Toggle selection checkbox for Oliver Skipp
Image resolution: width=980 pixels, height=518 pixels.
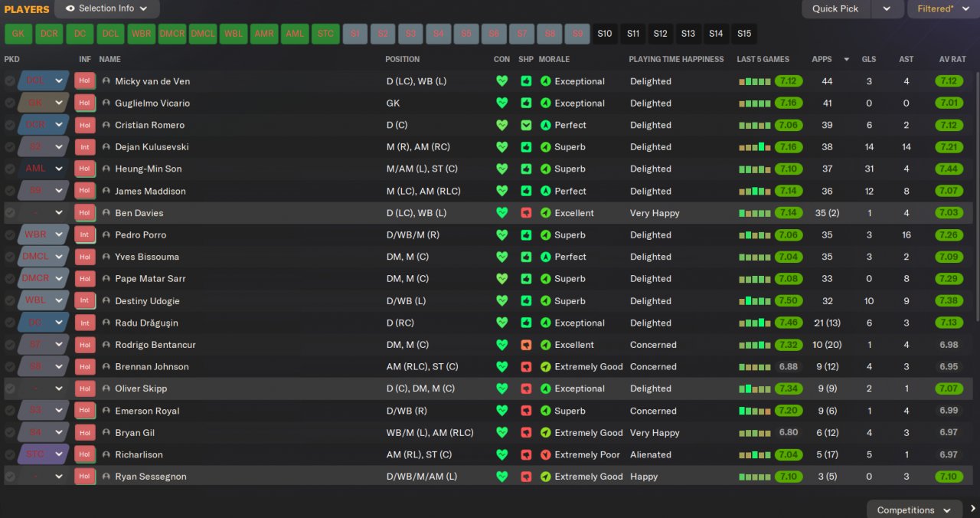click(x=9, y=388)
